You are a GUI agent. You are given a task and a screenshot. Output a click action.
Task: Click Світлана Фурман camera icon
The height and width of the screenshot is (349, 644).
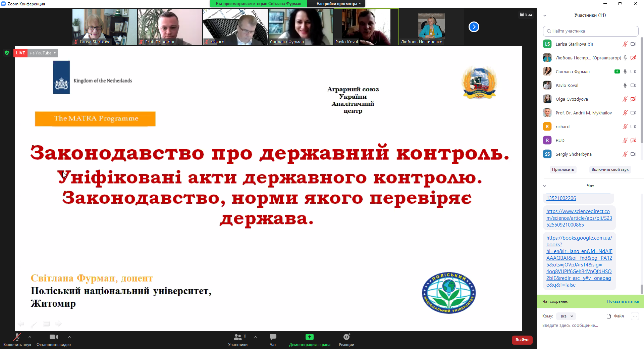coord(633,71)
